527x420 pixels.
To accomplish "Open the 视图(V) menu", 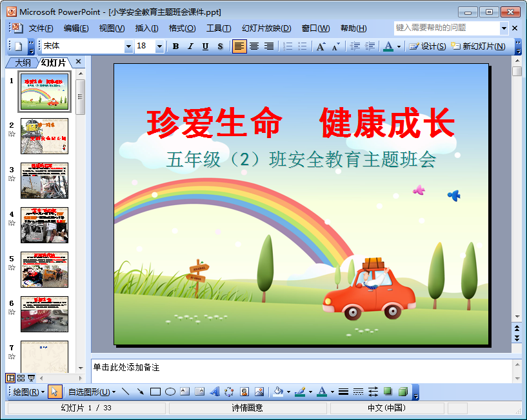I will tap(112, 28).
